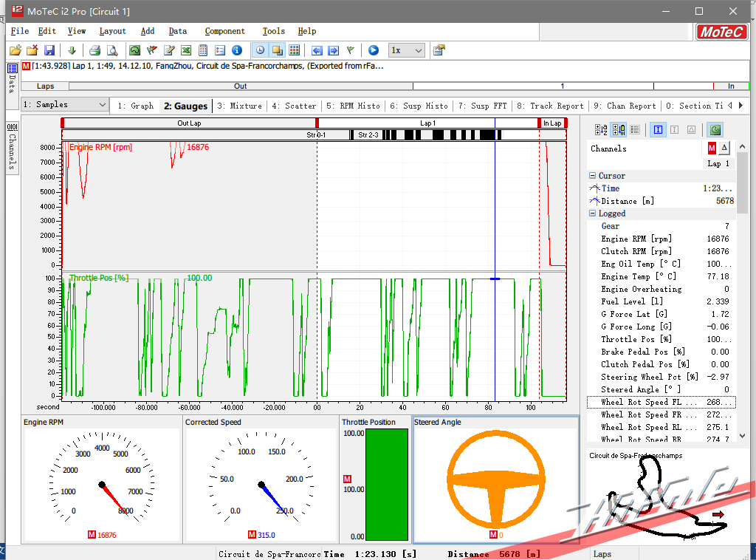This screenshot has width=756, height=560.
Task: Switch to the '8: Track Report' tab
Action: (550, 106)
